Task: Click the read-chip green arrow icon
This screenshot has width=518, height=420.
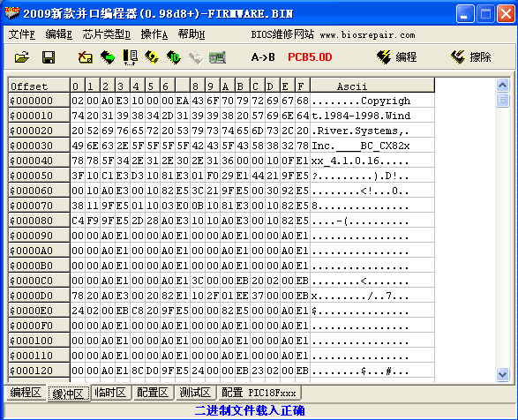Action: pyautogui.click(x=108, y=57)
